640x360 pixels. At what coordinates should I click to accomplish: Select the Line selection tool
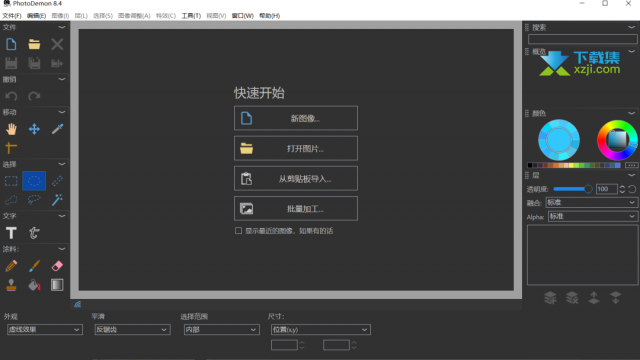coord(57,181)
